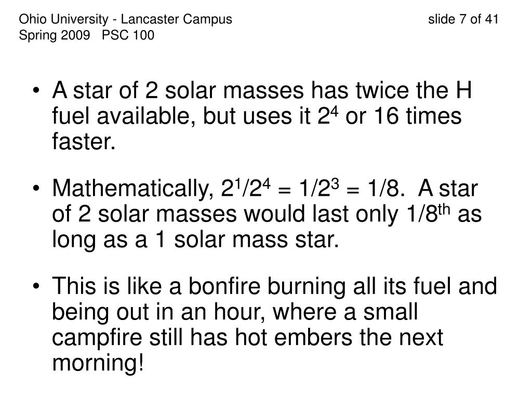Click the word 'morning!'
This screenshot has width=532, height=399.
(x=98, y=363)
